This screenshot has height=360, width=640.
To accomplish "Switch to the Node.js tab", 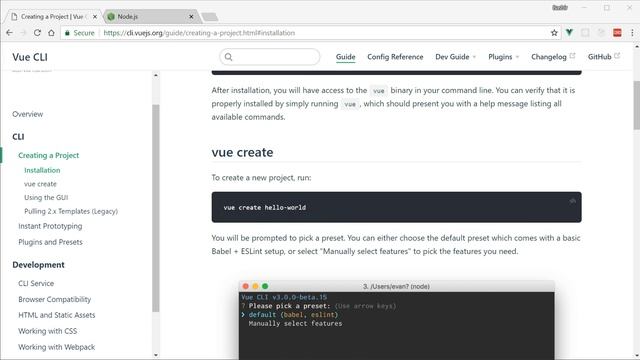I will pyautogui.click(x=149, y=17).
